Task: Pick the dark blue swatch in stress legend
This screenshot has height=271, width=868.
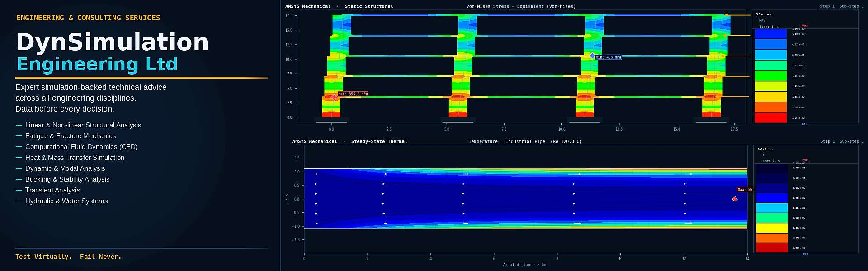Action: [x=771, y=34]
